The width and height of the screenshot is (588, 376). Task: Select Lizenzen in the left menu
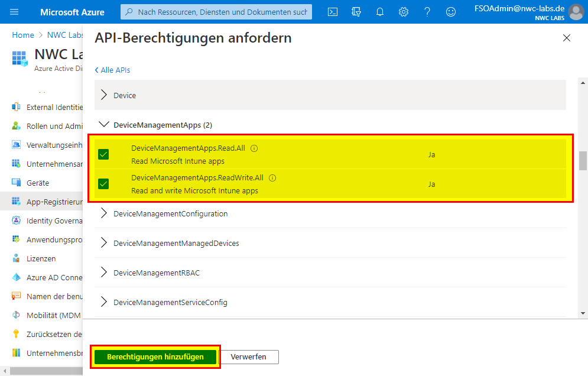pyautogui.click(x=41, y=258)
